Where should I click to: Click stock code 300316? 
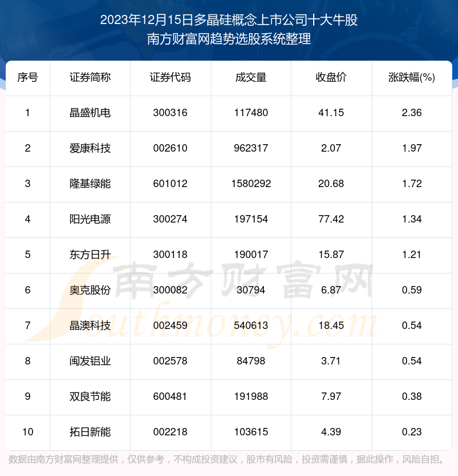[x=171, y=113]
